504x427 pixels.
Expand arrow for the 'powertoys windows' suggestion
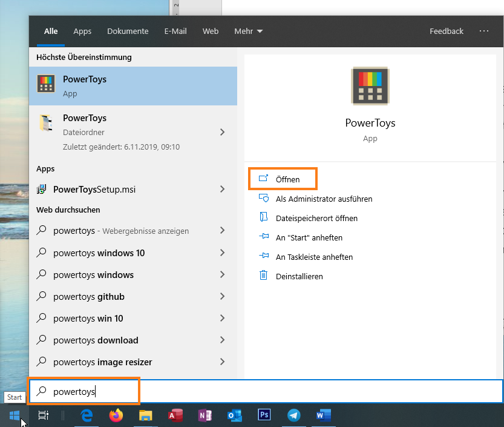[x=222, y=274]
